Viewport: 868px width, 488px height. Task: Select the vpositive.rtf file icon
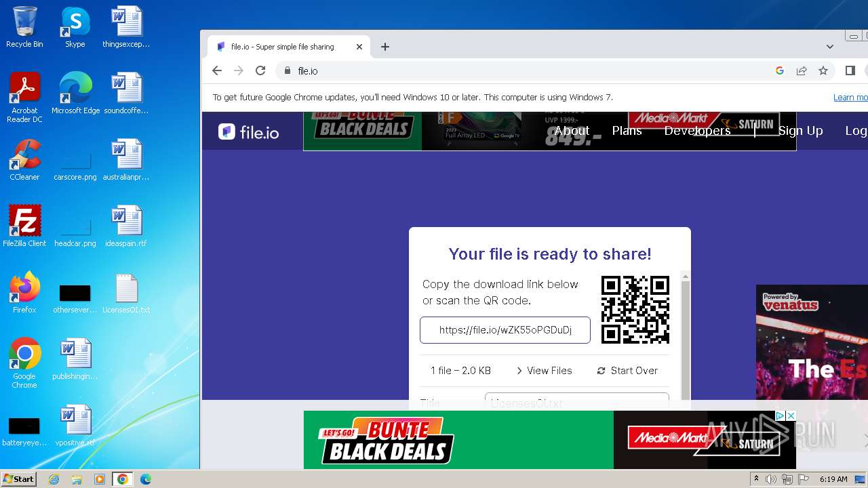tap(75, 426)
